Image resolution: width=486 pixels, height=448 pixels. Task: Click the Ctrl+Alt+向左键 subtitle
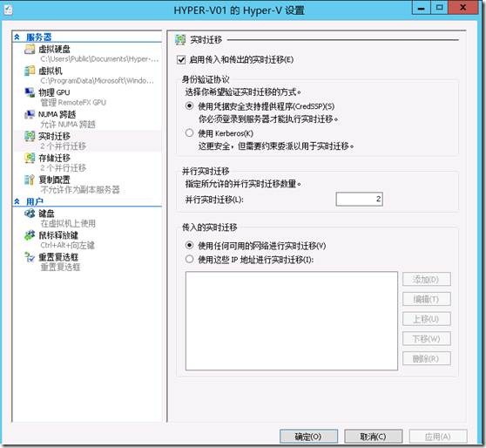tap(68, 245)
